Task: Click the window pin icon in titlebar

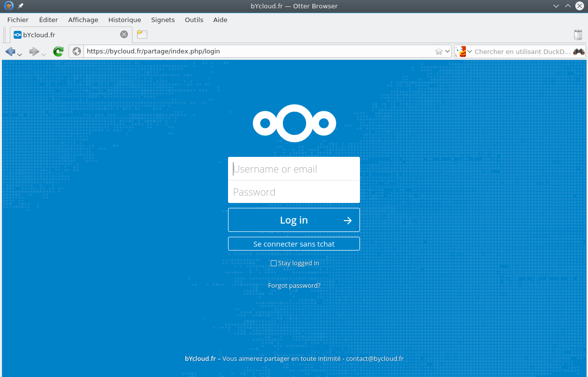Action: (21, 6)
